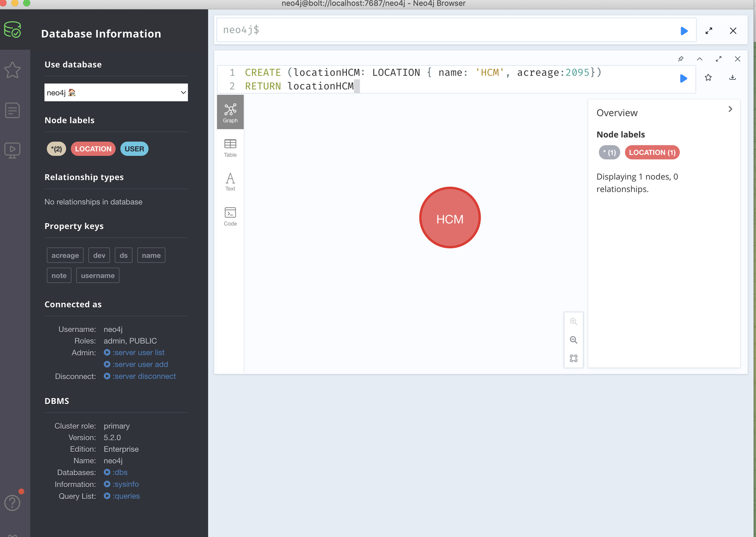
Task: Open the Help & Learn sidebar icon
Action: (x=12, y=503)
